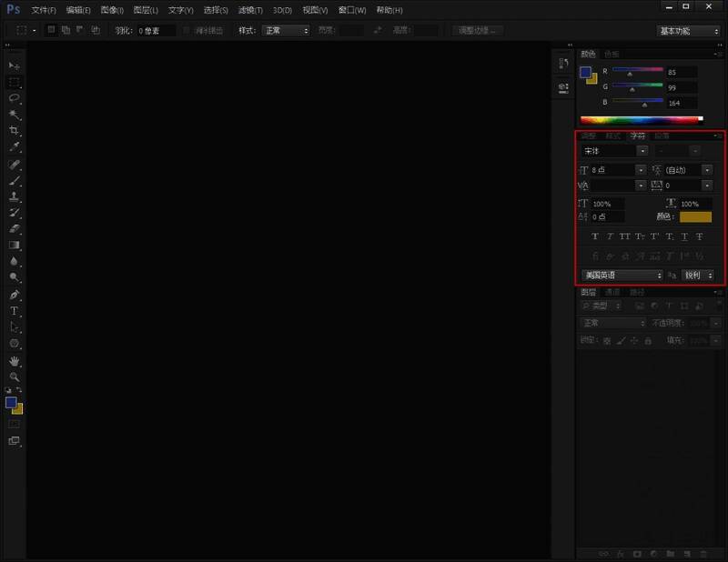Choose the Eyedropper tool
Screen dimensions: 728x562
click(x=14, y=147)
